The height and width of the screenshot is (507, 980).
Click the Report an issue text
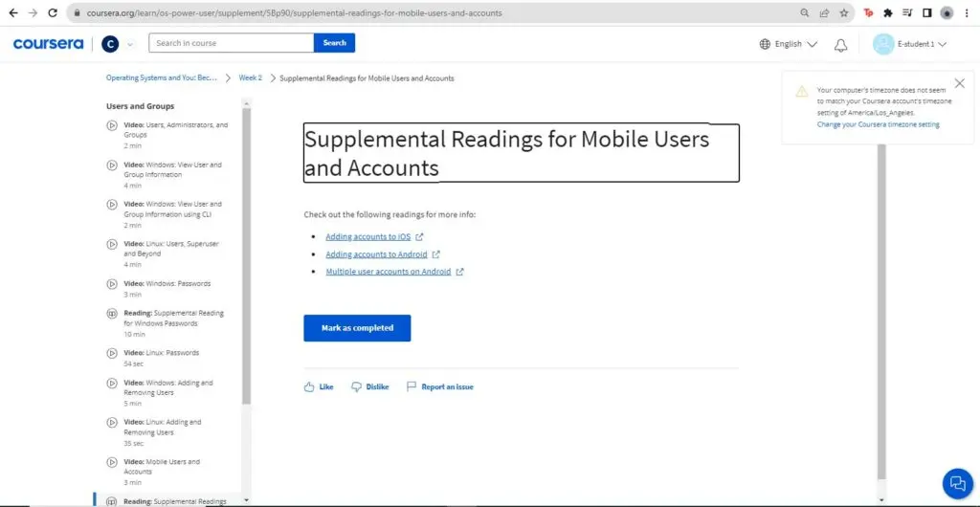[x=448, y=386]
